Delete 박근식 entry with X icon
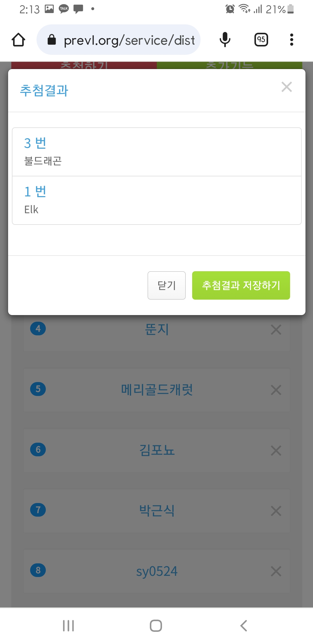 [x=276, y=511]
